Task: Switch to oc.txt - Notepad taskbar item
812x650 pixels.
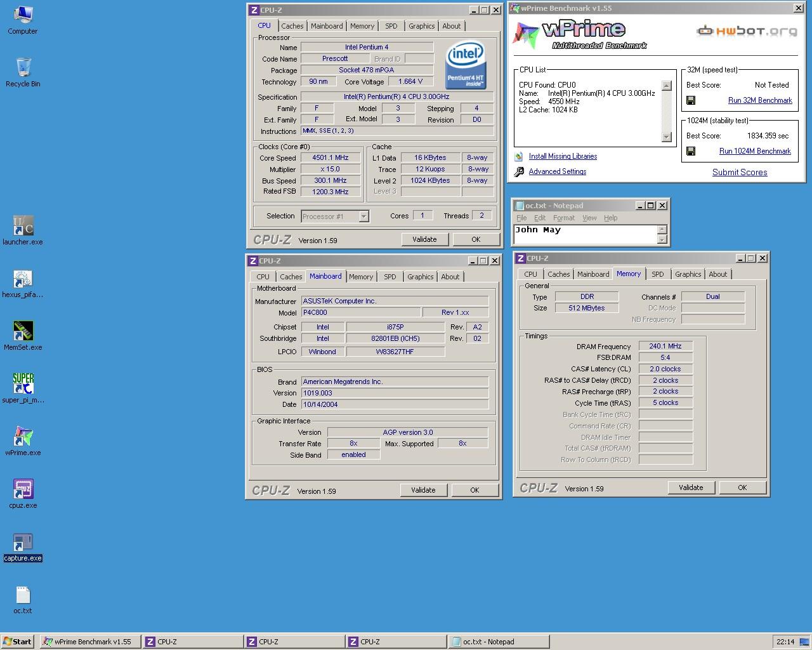Action: coord(498,642)
